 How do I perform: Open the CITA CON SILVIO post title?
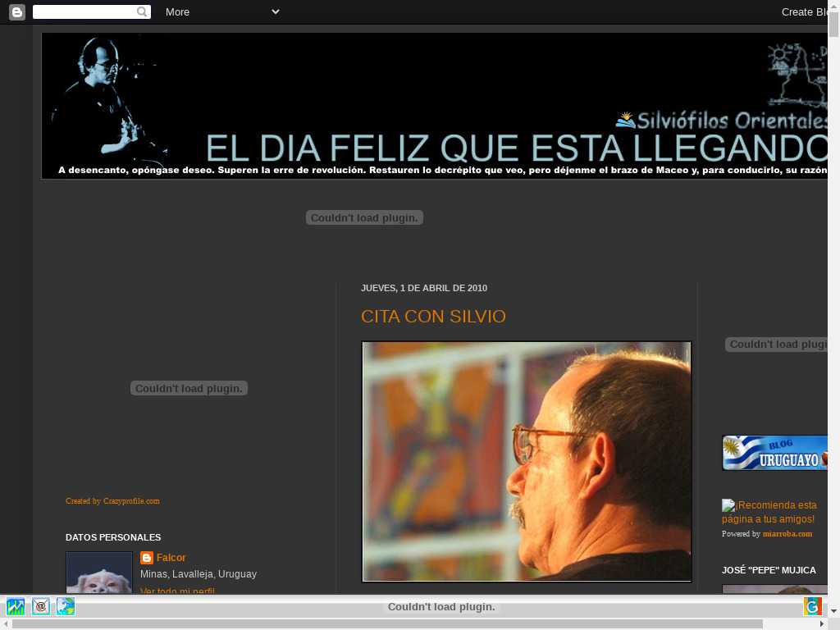433,317
